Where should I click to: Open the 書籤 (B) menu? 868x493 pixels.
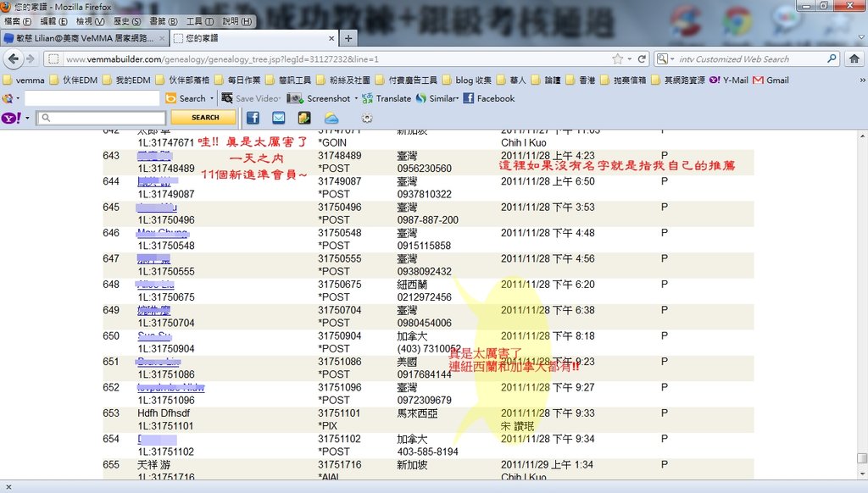(x=164, y=21)
